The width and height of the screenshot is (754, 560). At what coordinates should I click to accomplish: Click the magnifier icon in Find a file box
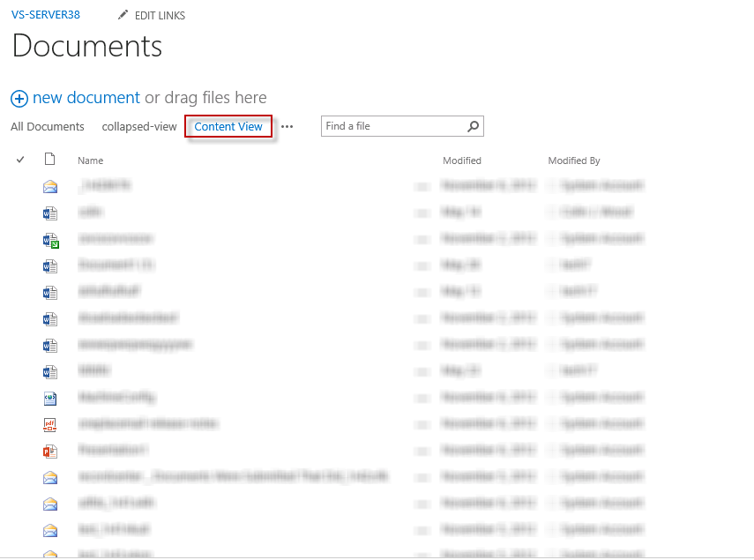[474, 126]
